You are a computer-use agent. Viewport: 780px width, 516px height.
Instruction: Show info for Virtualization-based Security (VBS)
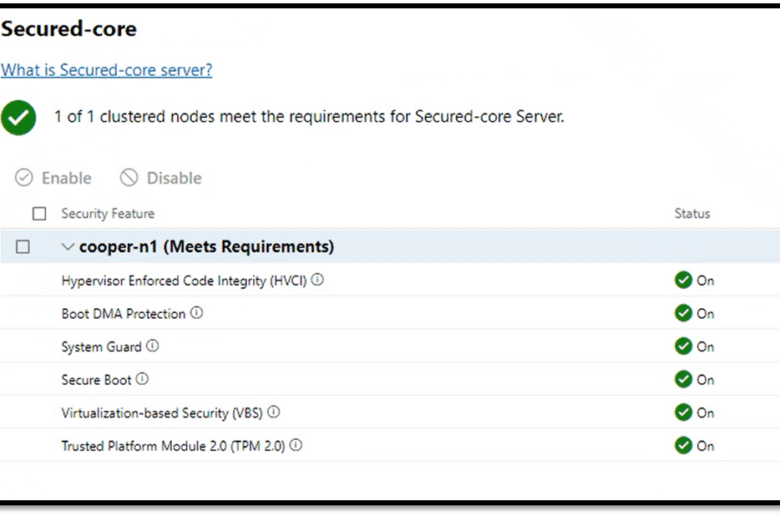(x=274, y=412)
